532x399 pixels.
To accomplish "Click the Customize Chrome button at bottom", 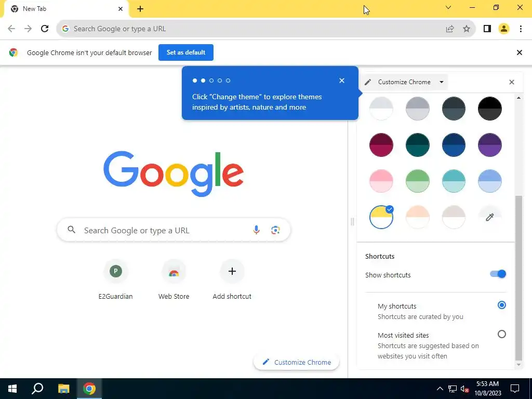I will pos(296,362).
